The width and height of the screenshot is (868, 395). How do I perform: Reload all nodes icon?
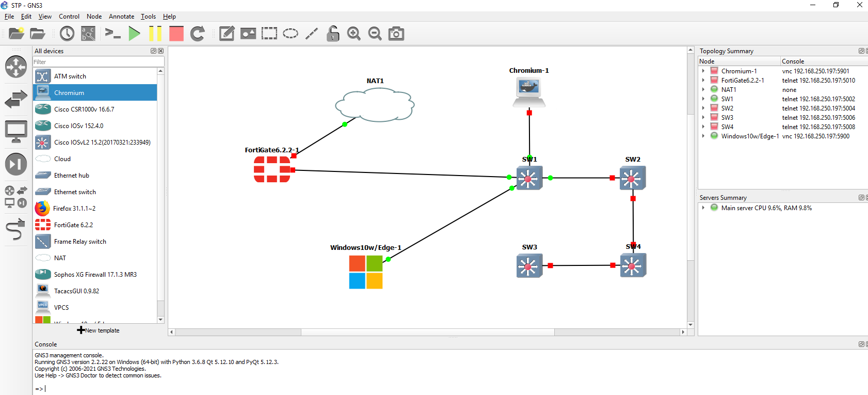point(198,34)
